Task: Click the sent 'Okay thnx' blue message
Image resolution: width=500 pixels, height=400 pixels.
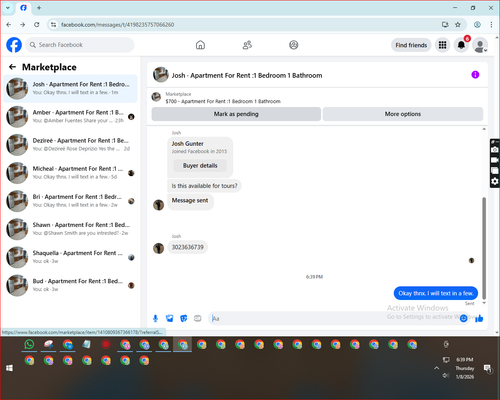Action: pos(436,293)
